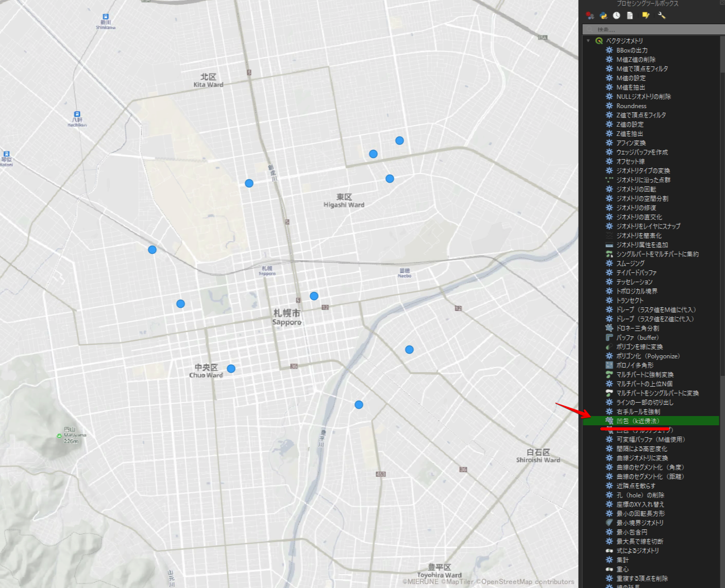Select the ジオメトリをレイヤにスナップ algorithm
725x588 pixels.
[x=648, y=226]
